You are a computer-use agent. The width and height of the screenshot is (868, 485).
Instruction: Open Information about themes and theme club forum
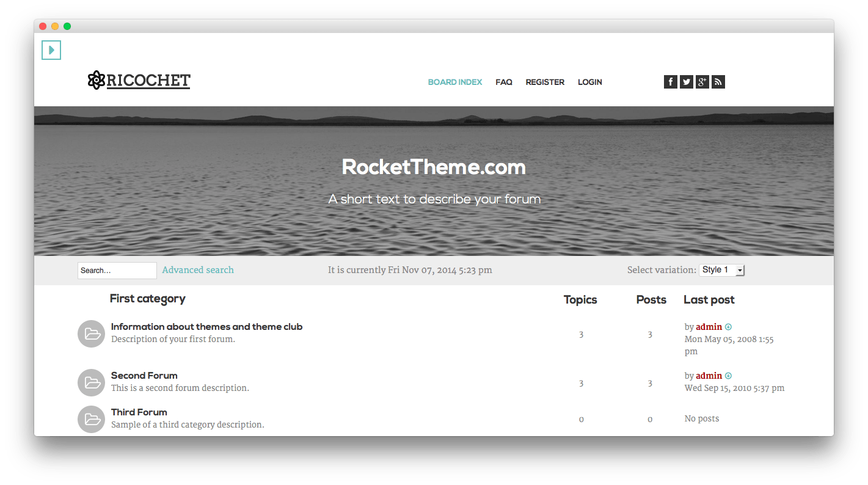pos(206,326)
